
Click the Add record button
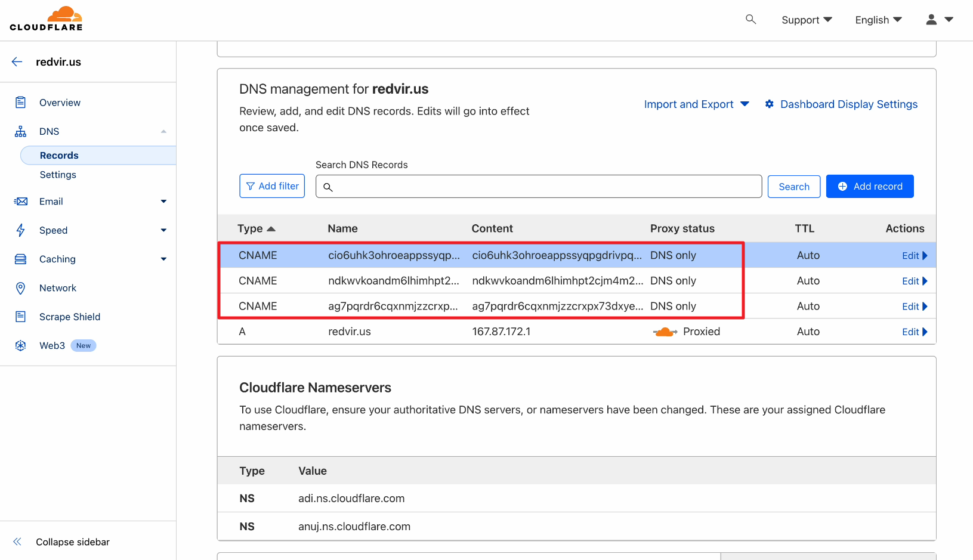(869, 187)
